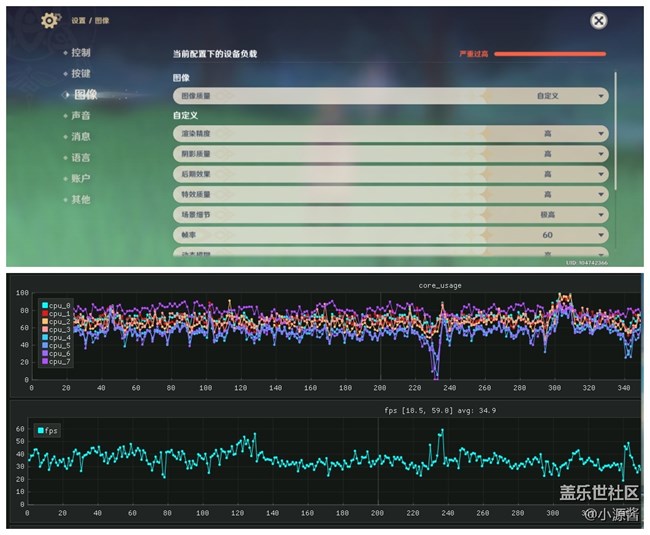The image size is (650, 535).
Task: Open the 特效质量 dropdown
Action: (x=600, y=194)
